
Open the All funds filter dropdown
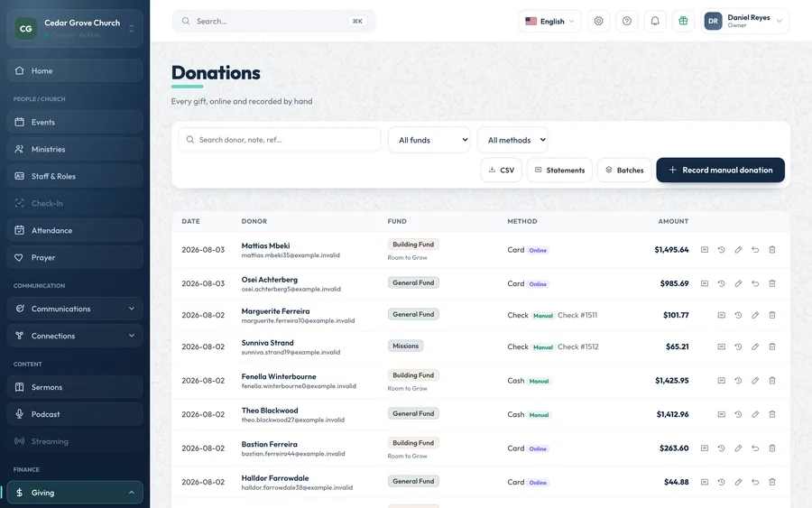click(x=429, y=140)
